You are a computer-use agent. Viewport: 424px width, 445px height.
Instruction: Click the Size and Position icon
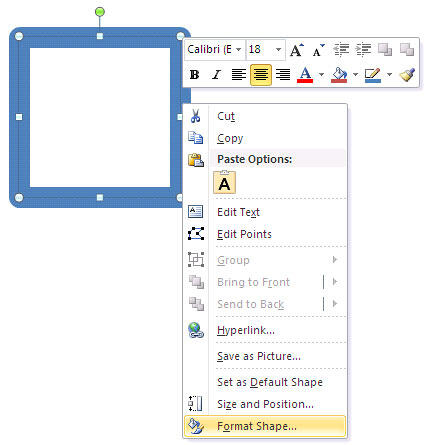click(196, 404)
